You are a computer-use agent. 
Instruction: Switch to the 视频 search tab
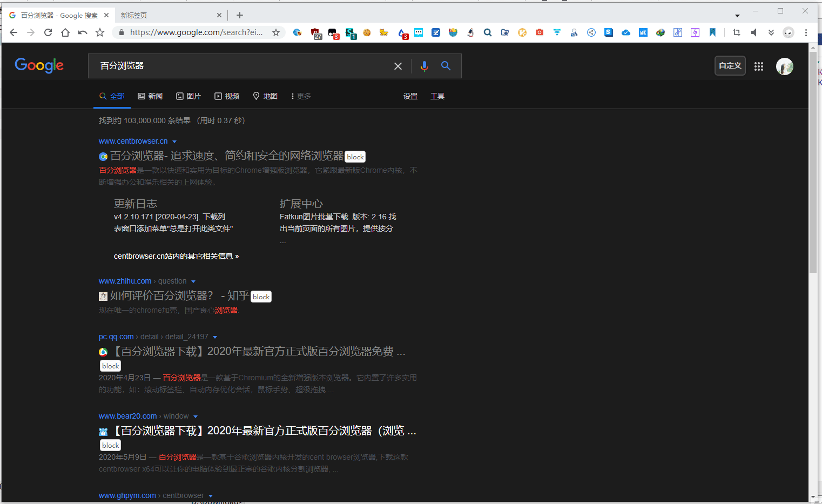point(227,96)
